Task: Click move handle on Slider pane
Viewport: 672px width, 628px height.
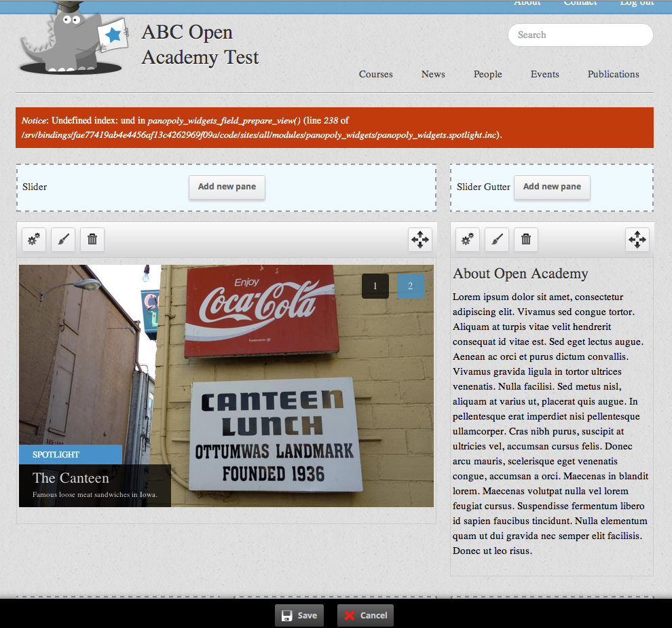Action: (420, 239)
